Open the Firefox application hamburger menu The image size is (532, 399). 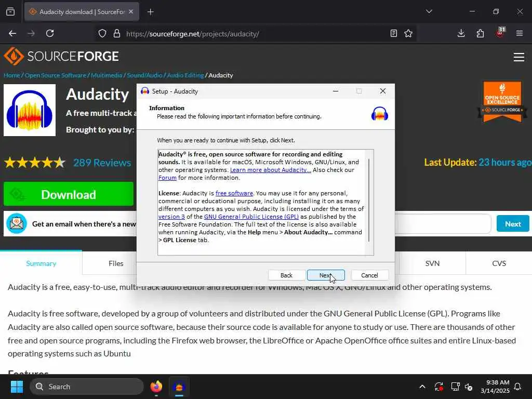(x=520, y=33)
